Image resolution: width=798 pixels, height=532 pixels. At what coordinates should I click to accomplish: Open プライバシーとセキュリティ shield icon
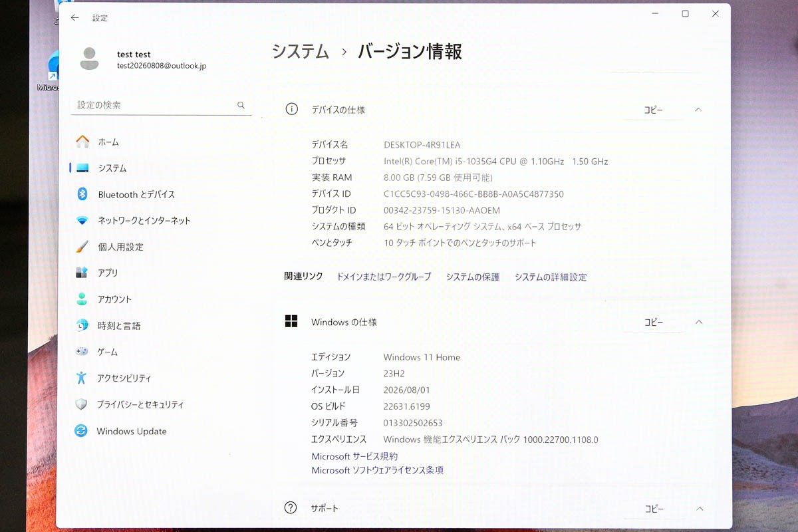[81, 404]
